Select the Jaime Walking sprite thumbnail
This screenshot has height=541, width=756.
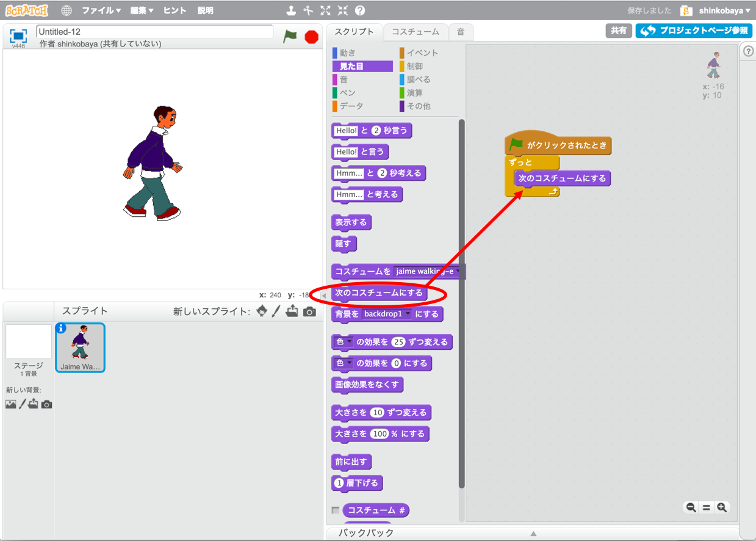pos(80,347)
